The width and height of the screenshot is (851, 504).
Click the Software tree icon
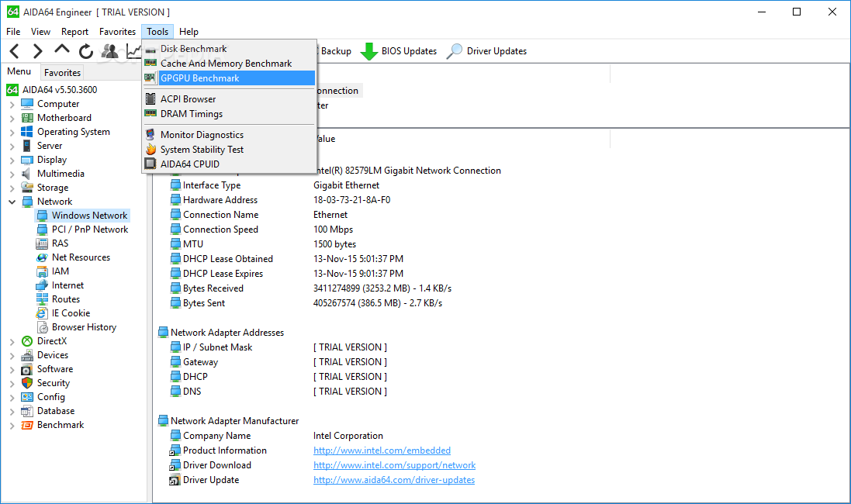coord(27,369)
